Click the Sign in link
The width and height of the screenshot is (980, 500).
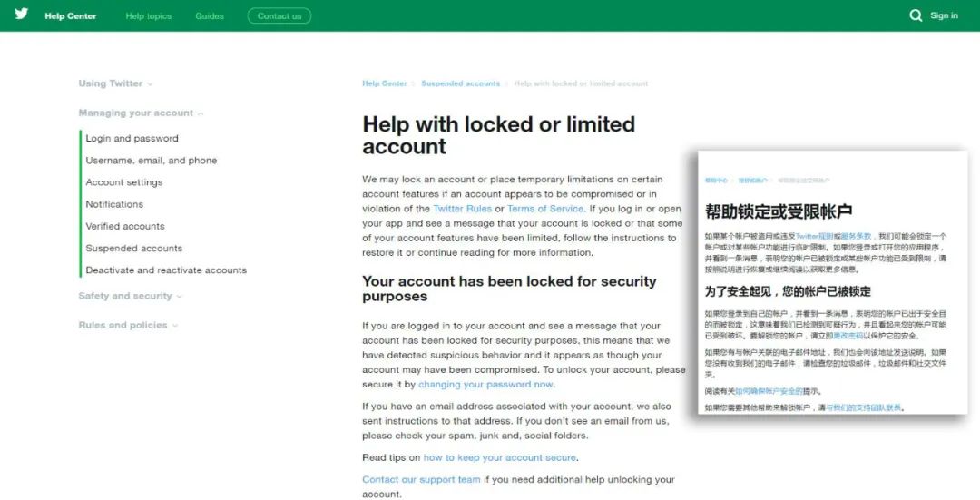944,15
